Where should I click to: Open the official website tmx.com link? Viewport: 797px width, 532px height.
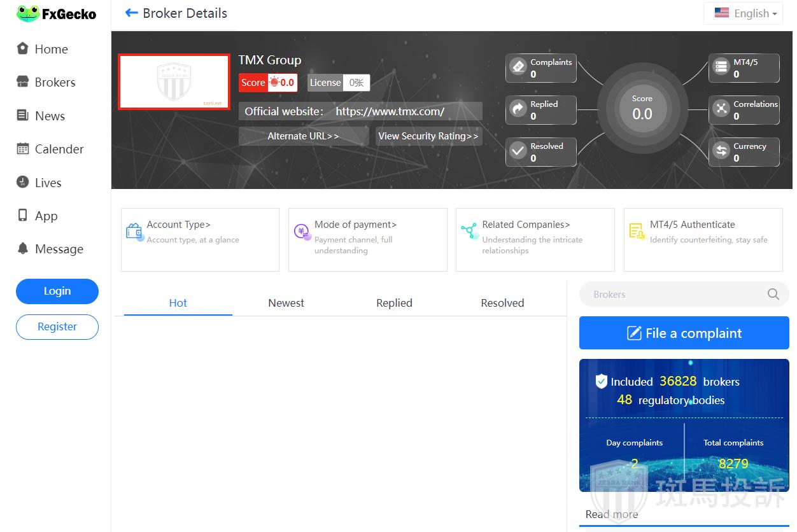tap(390, 111)
